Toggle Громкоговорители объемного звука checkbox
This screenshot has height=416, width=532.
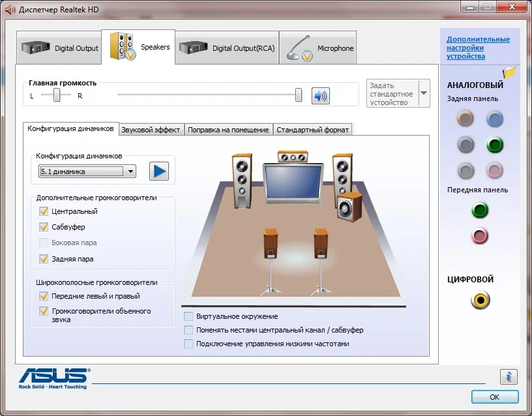(44, 311)
